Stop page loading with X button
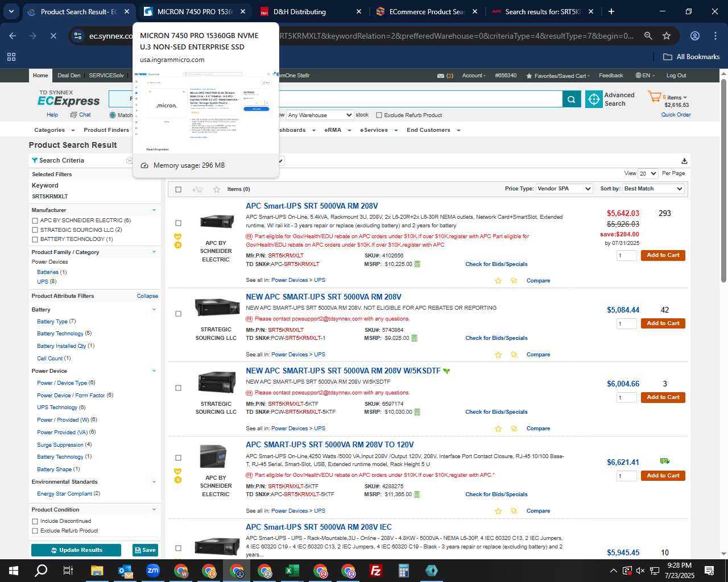 point(53,36)
